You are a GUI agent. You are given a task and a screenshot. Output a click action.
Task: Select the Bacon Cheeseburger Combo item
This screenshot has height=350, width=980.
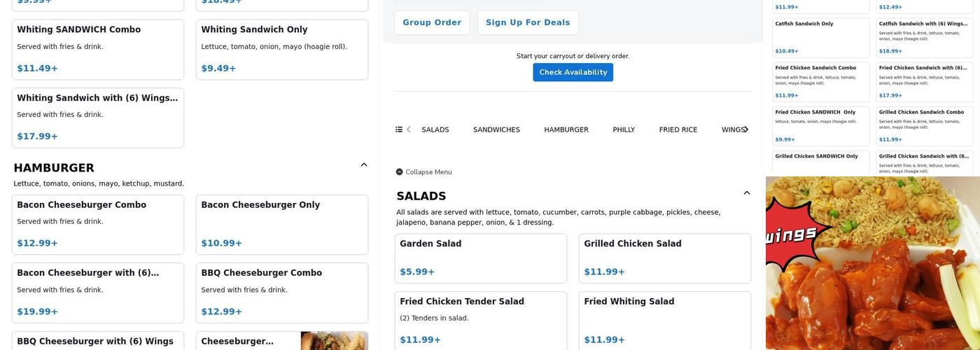point(98,224)
